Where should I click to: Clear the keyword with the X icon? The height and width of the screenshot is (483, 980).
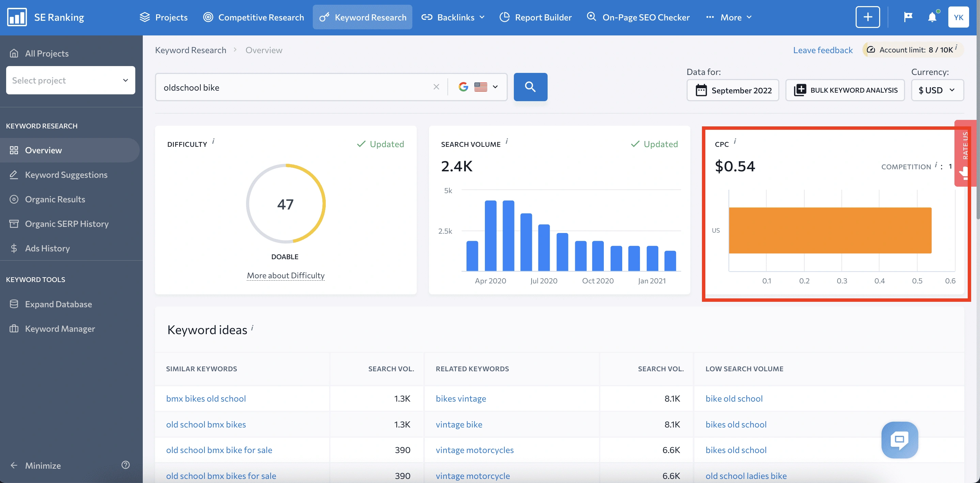[436, 87]
